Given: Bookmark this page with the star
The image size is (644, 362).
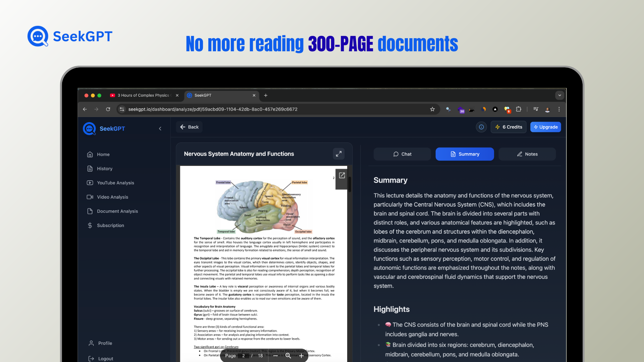Looking at the screenshot, I should pos(432,109).
